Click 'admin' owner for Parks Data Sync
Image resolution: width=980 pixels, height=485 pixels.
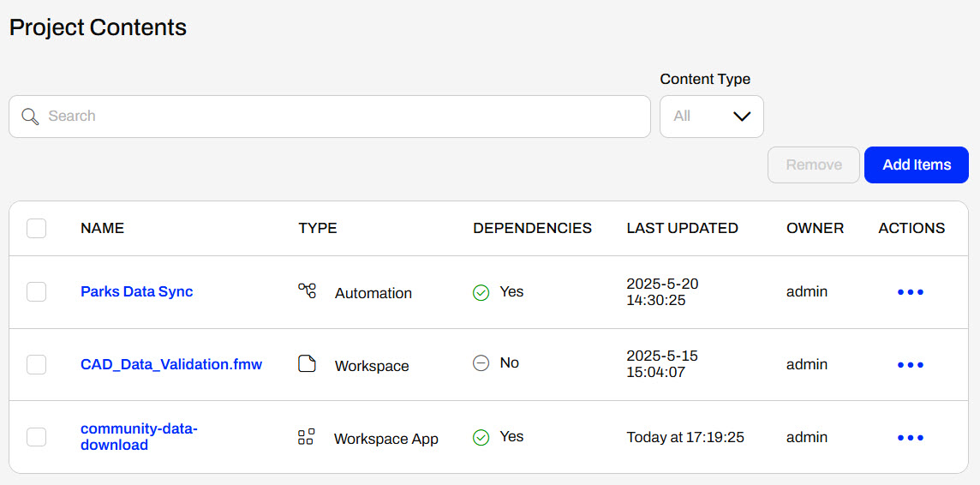click(807, 292)
